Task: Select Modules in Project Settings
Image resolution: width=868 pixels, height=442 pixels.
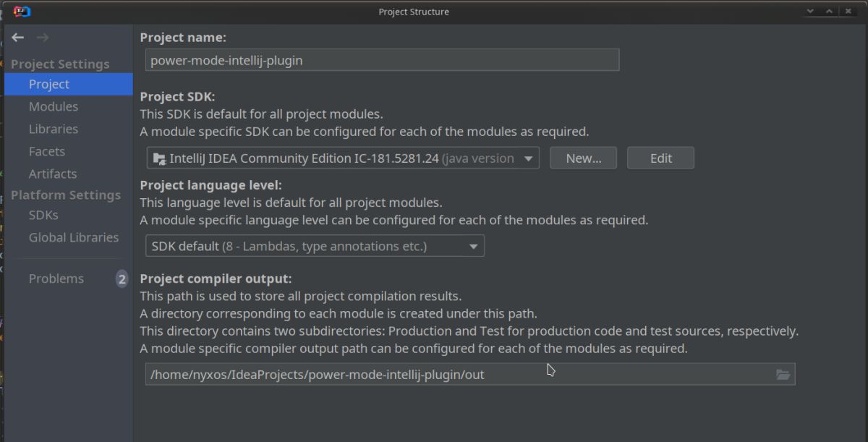Action: tap(54, 106)
